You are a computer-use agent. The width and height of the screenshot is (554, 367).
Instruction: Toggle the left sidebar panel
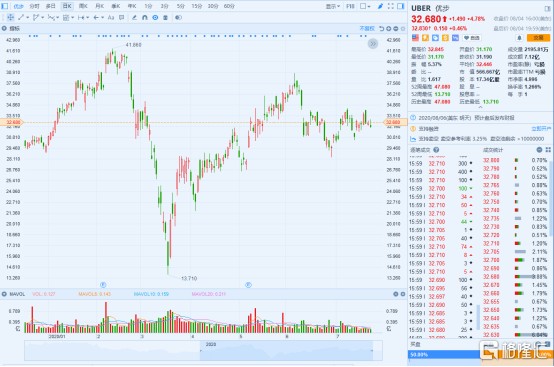(5, 6)
